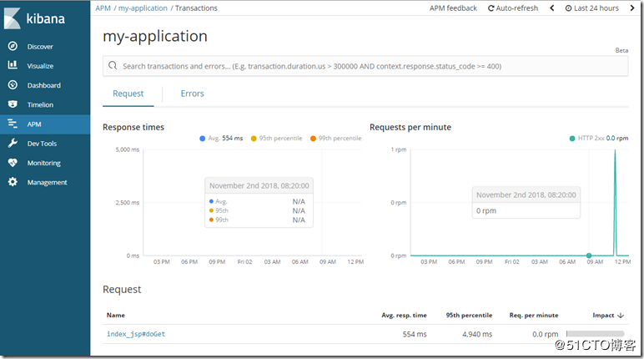Open Management gear icon
644x359 pixels.
(13, 182)
